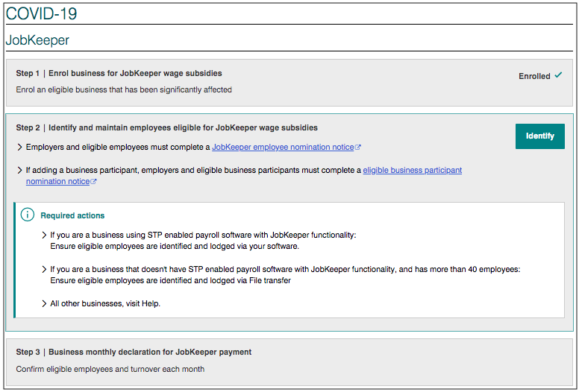Screen dimensions: 579x392
Task: Click text 'Ensure eligible employees are identified and lodged via File transfer'
Action: (x=170, y=281)
